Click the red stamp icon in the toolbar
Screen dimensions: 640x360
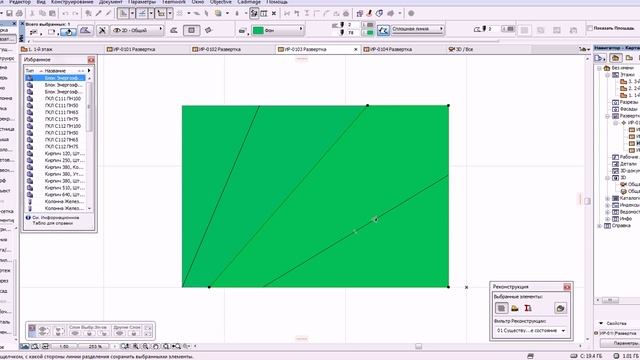[x=369, y=13]
